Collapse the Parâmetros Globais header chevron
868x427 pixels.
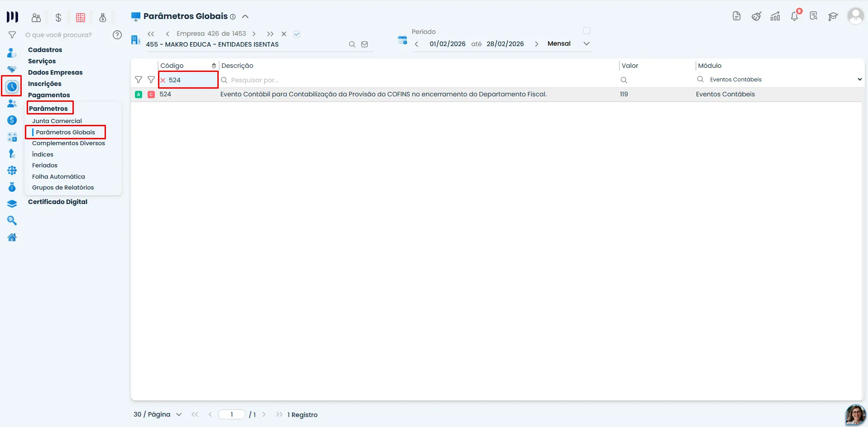click(245, 17)
